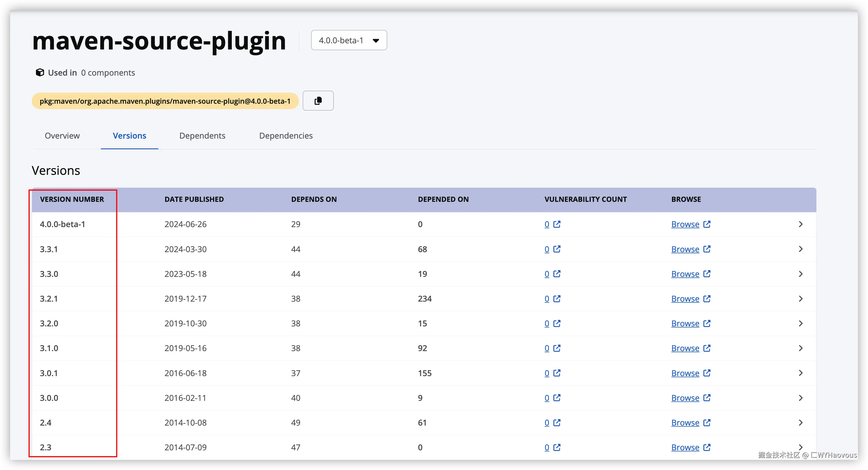The width and height of the screenshot is (868, 470).
Task: Switch to the Overview tab
Action: click(x=62, y=135)
